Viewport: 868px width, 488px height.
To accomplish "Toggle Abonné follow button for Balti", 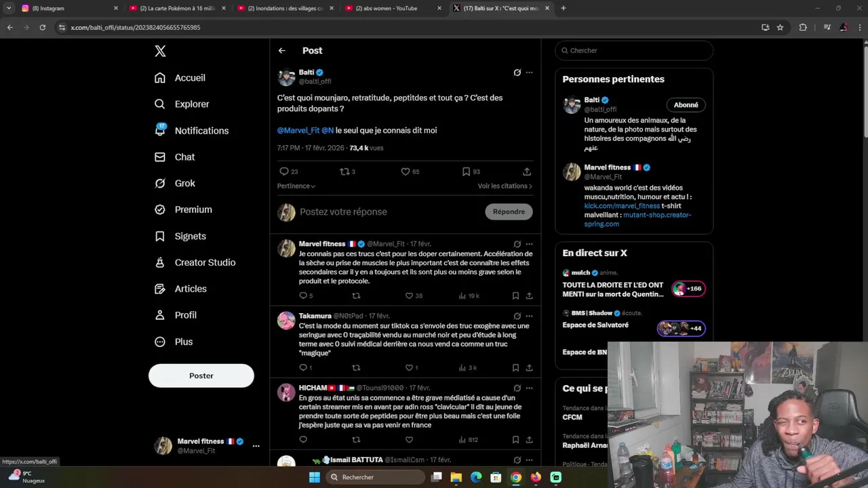I will (686, 105).
